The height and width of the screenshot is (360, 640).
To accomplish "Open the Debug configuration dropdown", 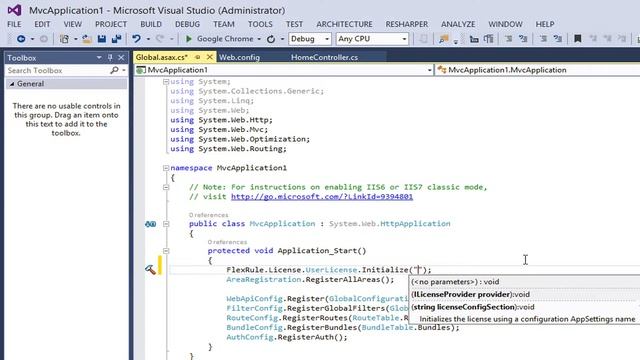I will pos(327,39).
